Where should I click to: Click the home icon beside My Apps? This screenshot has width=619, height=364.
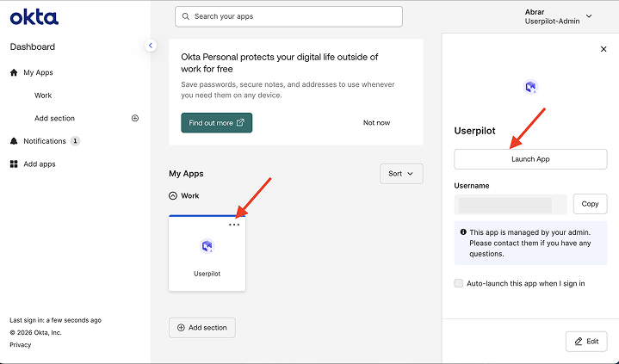(x=14, y=72)
